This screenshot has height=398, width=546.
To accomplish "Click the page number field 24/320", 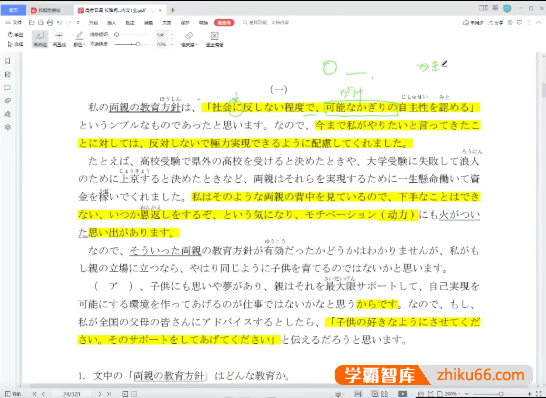I will tap(72, 394).
